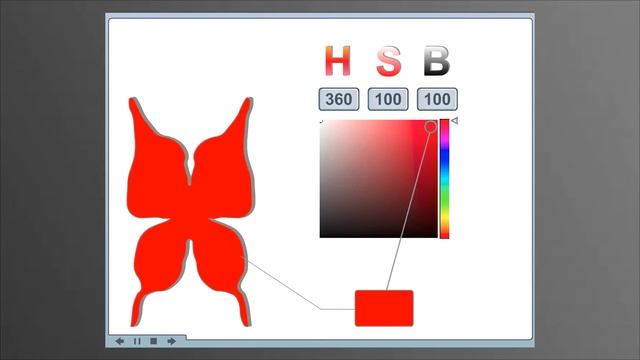Viewport: 640px width, 360px height.
Task: Click the large S saturation letter
Action: click(x=388, y=61)
